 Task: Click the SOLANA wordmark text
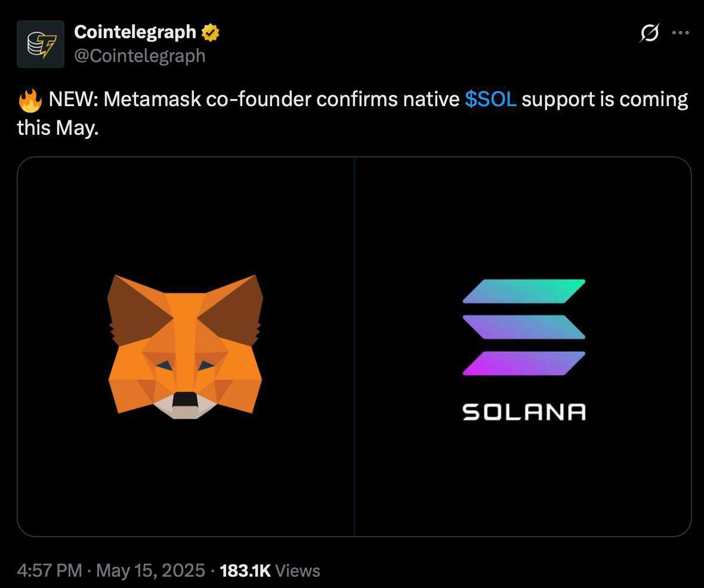click(524, 411)
